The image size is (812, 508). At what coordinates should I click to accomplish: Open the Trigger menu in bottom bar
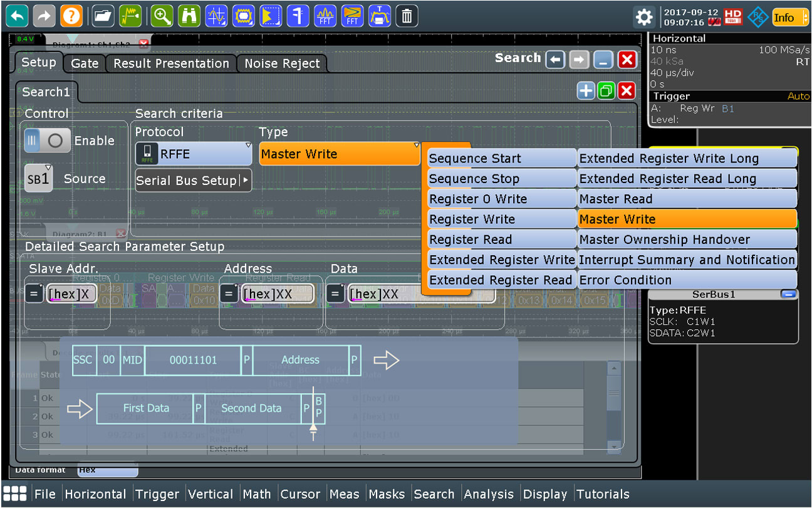click(157, 494)
